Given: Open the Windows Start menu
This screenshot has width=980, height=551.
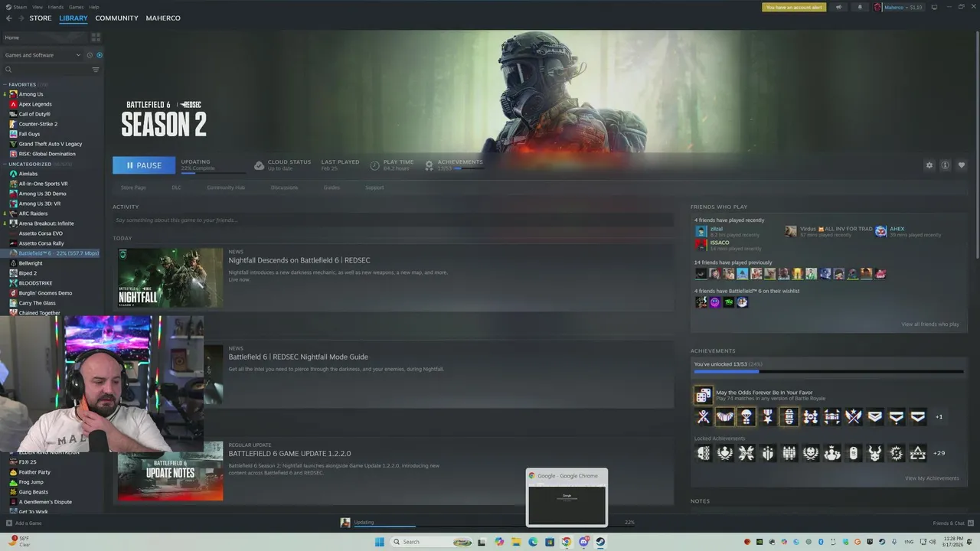Looking at the screenshot, I should click(x=379, y=542).
